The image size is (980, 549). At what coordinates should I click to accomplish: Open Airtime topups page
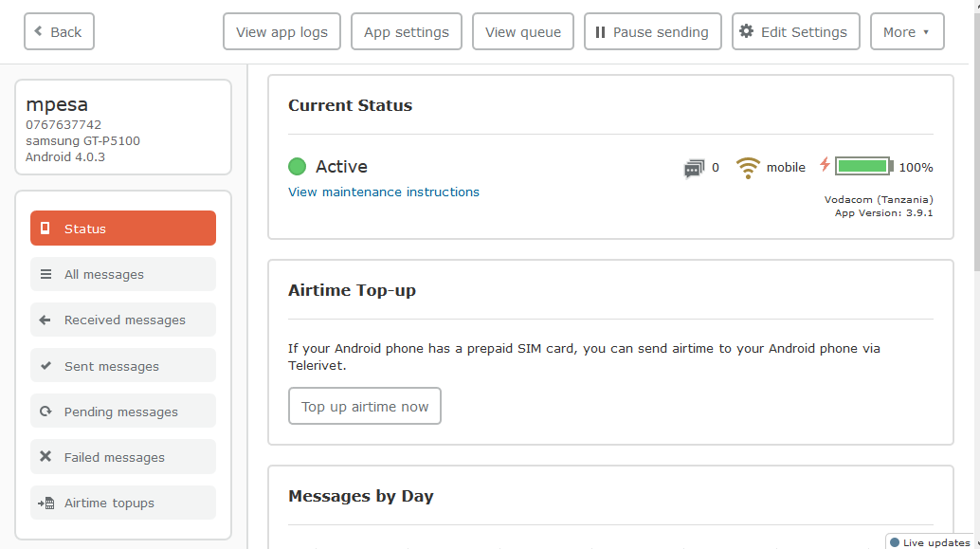[x=123, y=503]
